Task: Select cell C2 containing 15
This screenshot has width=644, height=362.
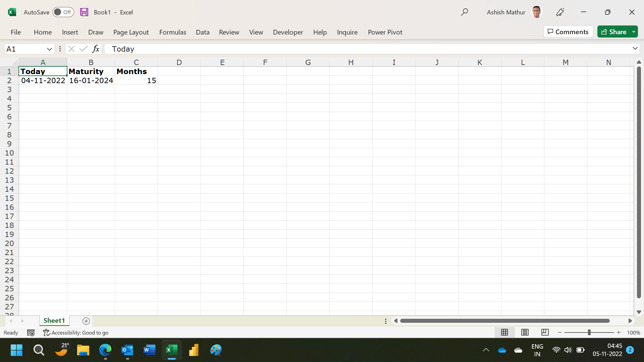Action: click(136, 80)
